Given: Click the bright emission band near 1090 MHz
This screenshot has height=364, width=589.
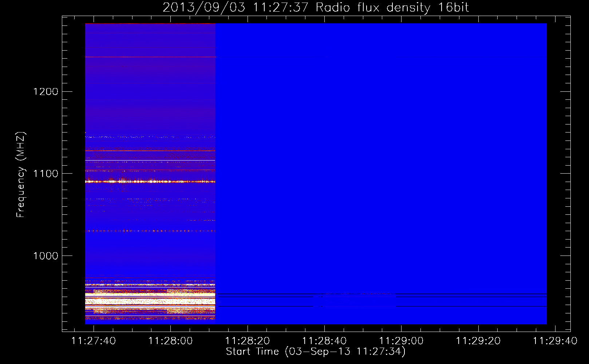Looking at the screenshot, I should [150, 181].
